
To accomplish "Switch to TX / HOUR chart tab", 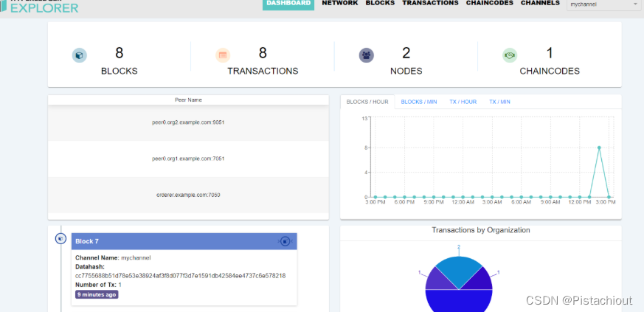I will (x=463, y=102).
